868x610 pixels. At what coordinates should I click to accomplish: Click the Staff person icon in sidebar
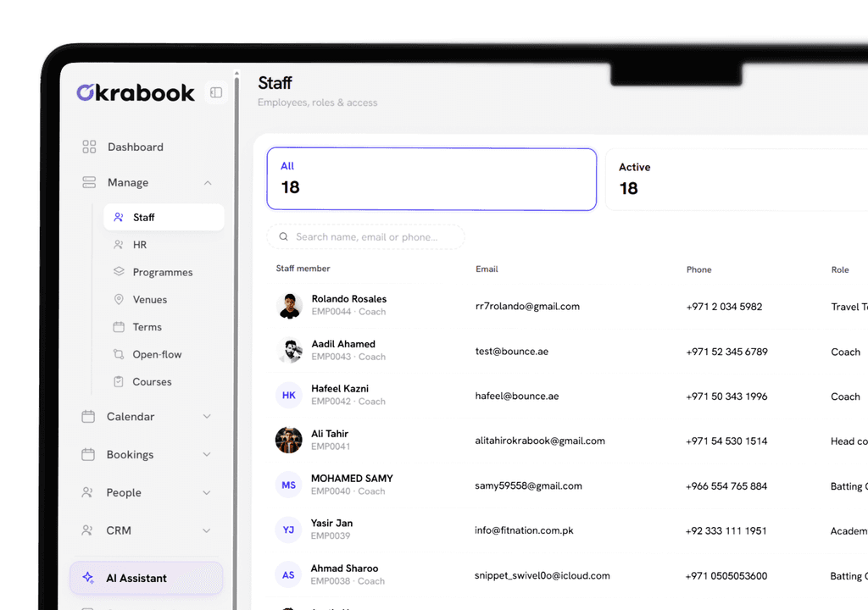119,217
